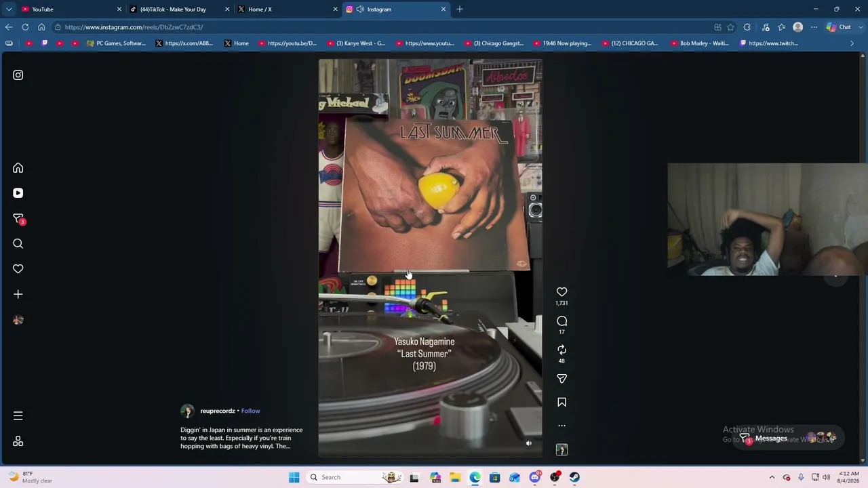868x488 pixels.
Task: Open the floating Messages button
Action: (x=787, y=439)
